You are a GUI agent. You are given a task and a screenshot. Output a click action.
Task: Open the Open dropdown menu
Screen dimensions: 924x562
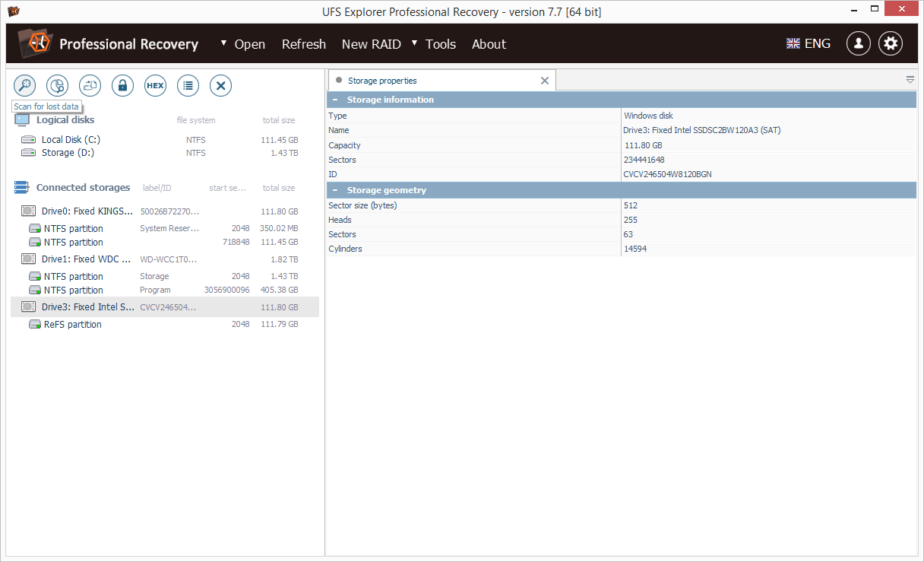[242, 44]
